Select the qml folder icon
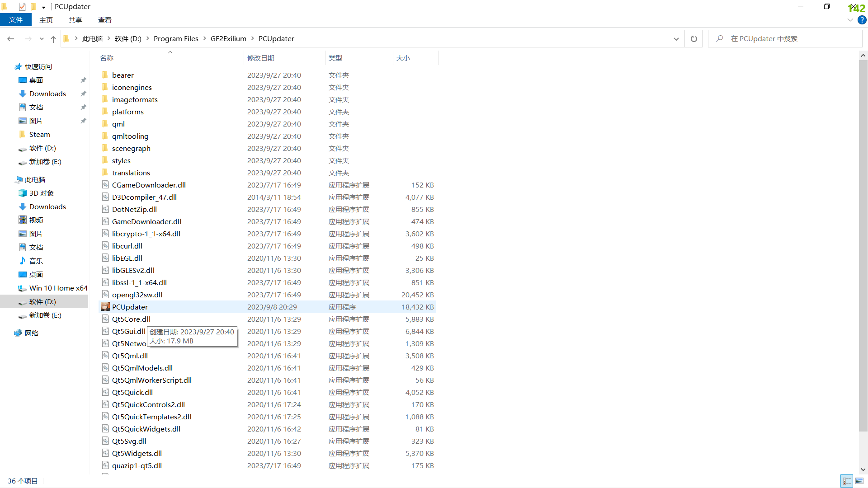This screenshot has height=488, width=868. click(x=105, y=124)
